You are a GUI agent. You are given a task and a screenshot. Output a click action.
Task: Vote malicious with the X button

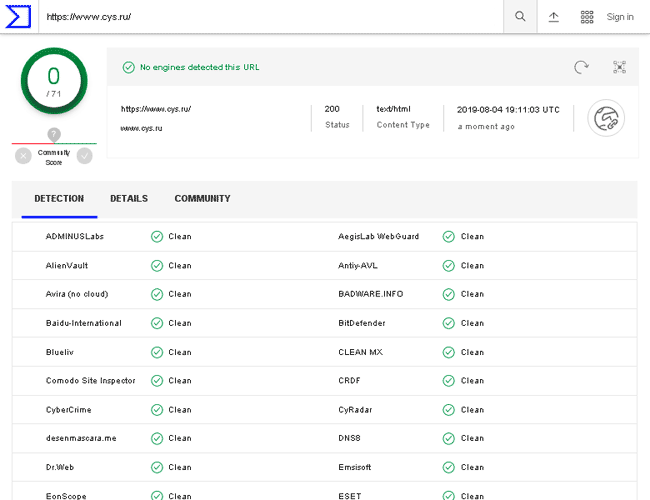[23, 156]
